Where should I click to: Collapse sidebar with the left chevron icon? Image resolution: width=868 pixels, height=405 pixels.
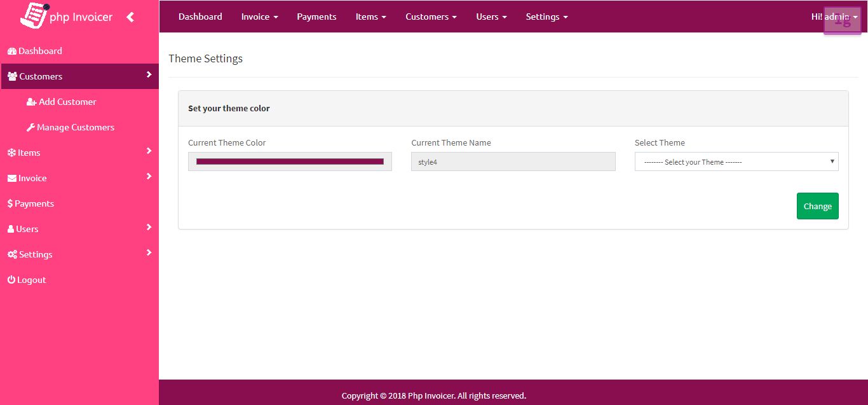coord(130,17)
